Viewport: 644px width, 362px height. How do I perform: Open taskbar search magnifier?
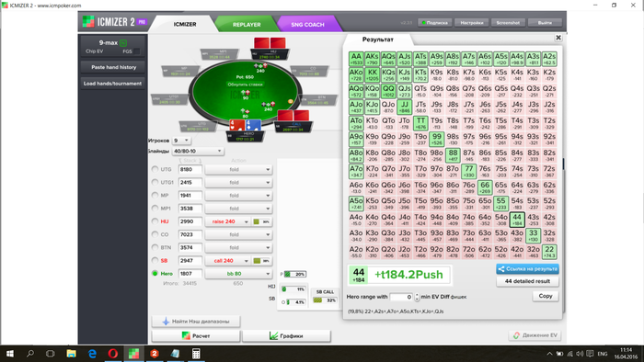click(x=30, y=354)
